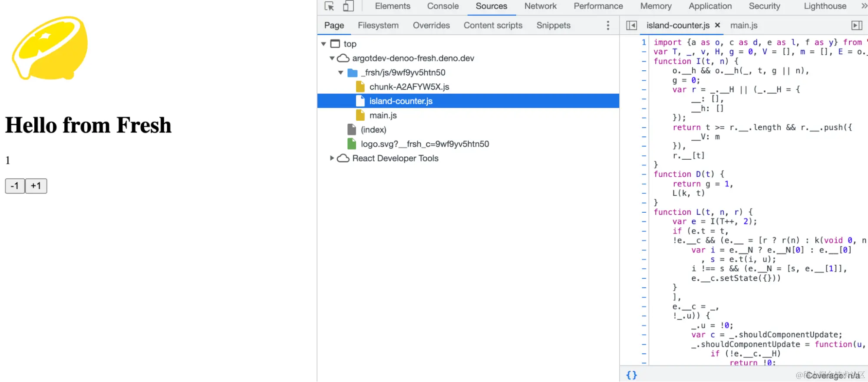
Task: Click the blue _frsh/js folder icon
Action: click(x=353, y=72)
